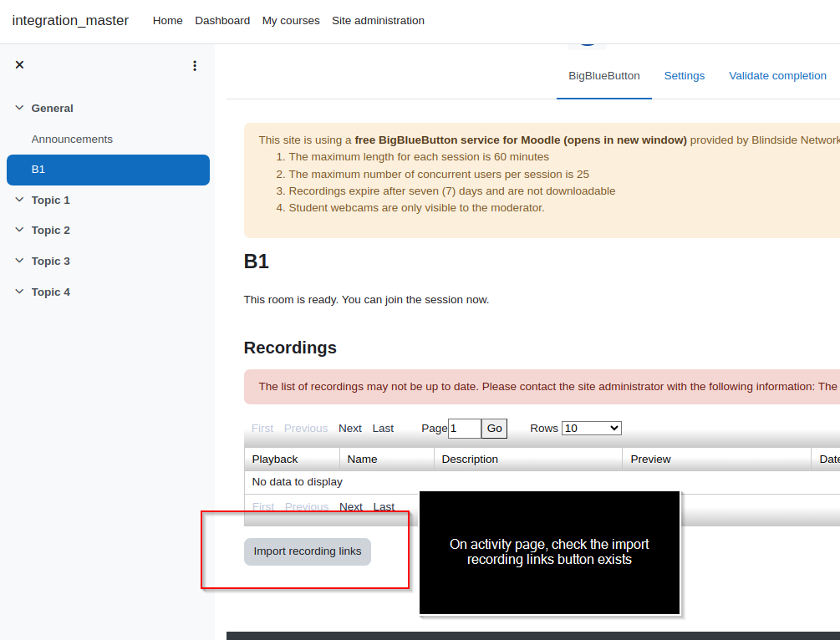Screen dimensions: 840x640
Task: Go to Topic 1 section
Action: pyautogui.click(x=50, y=201)
